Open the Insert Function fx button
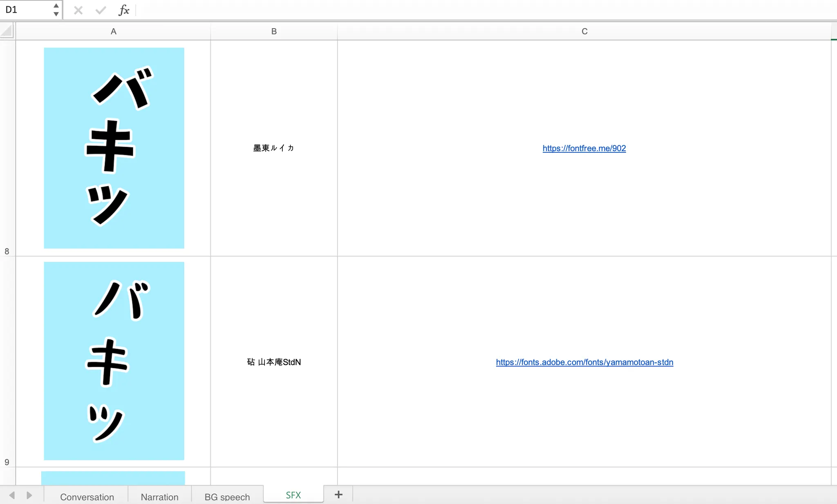This screenshot has width=837, height=504. point(124,10)
